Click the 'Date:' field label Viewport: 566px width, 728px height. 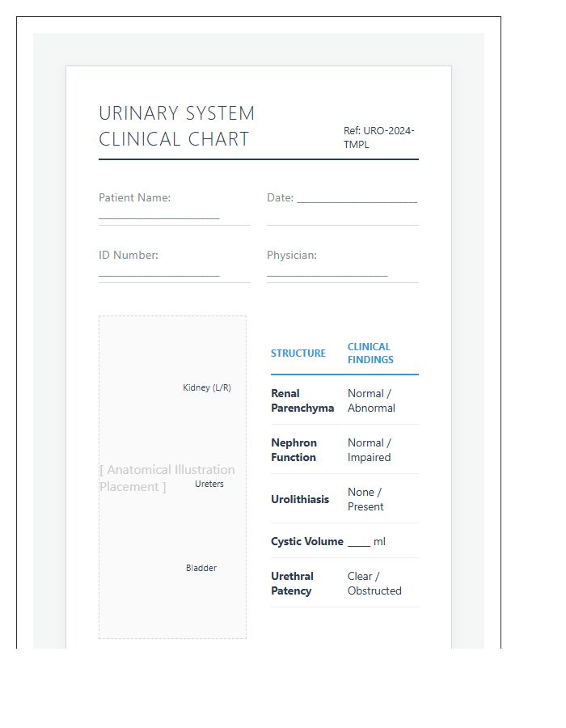click(281, 198)
